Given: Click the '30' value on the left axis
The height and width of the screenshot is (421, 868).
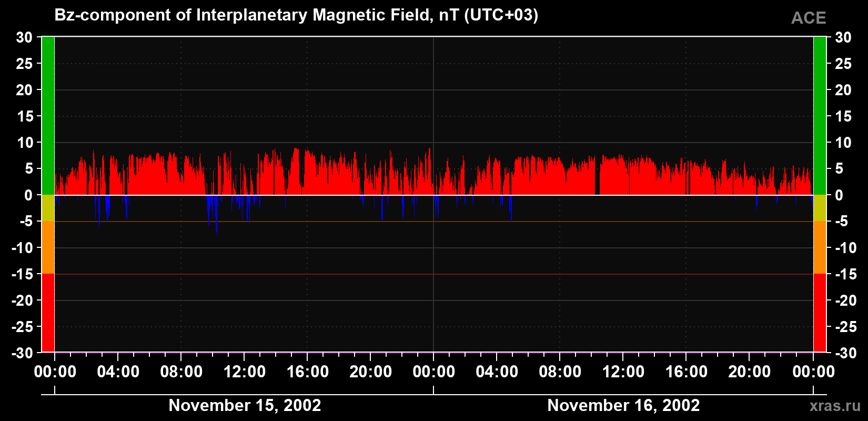Looking at the screenshot, I should (24, 37).
